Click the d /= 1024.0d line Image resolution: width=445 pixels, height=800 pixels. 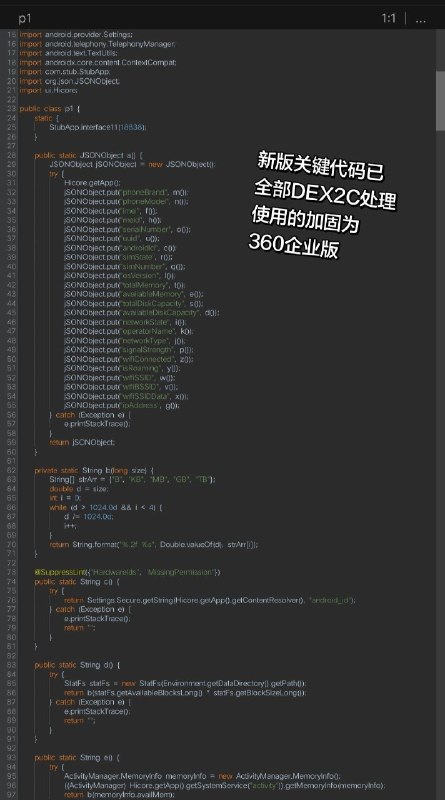(89, 517)
